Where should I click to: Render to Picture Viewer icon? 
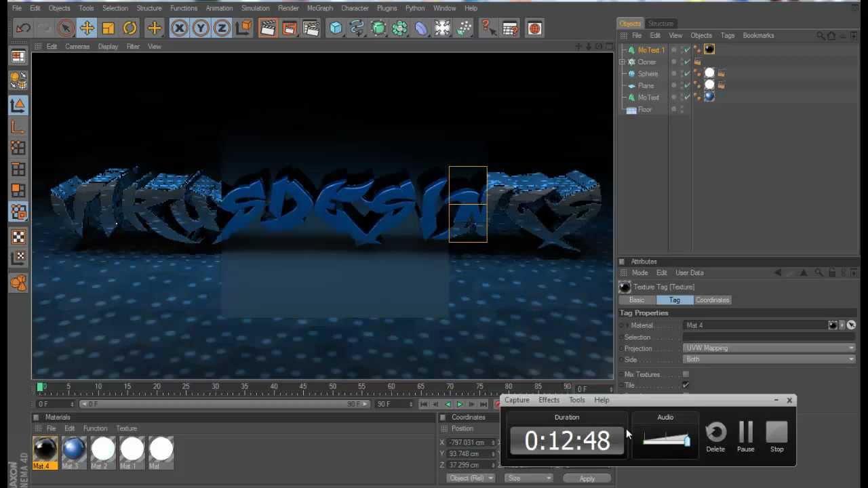pos(290,28)
